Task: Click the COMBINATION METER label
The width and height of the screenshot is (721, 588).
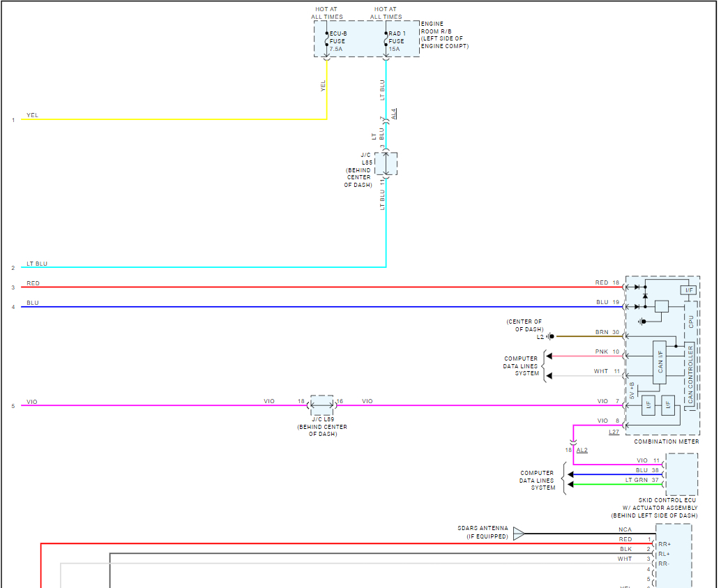Action: pos(666,442)
